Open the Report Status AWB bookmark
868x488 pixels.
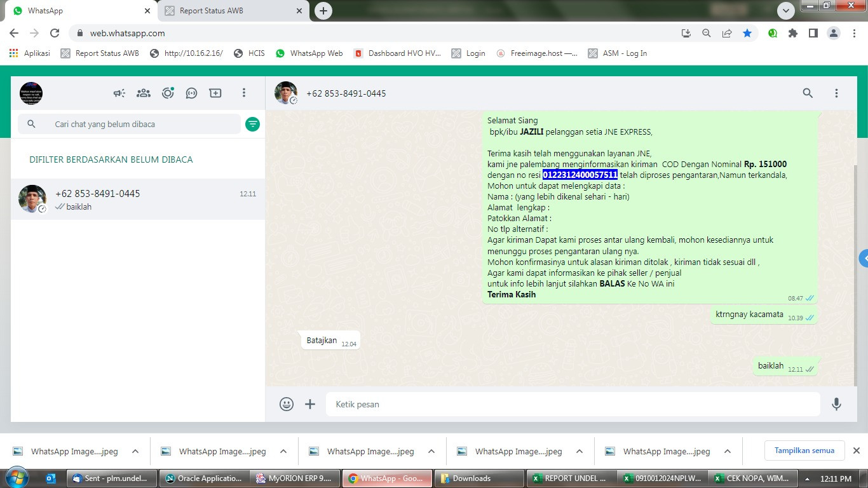coord(100,53)
